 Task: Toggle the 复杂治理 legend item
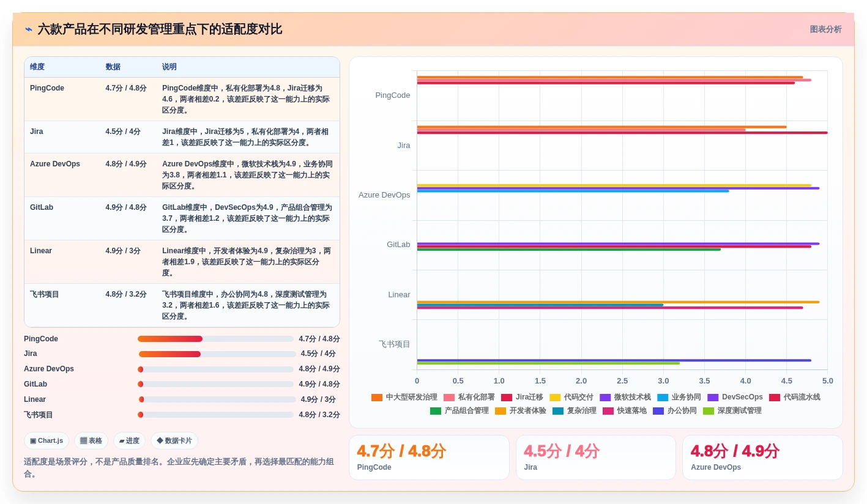pos(575,410)
